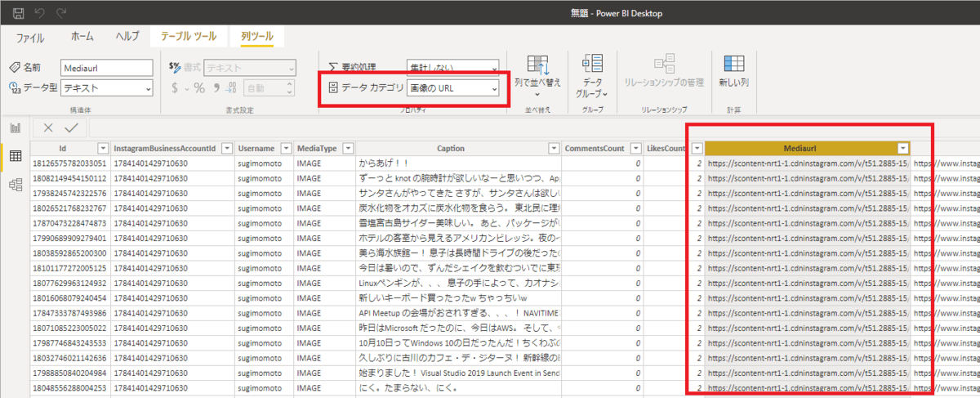Click caption starting ずーっと knot の腕時計

tap(457, 177)
